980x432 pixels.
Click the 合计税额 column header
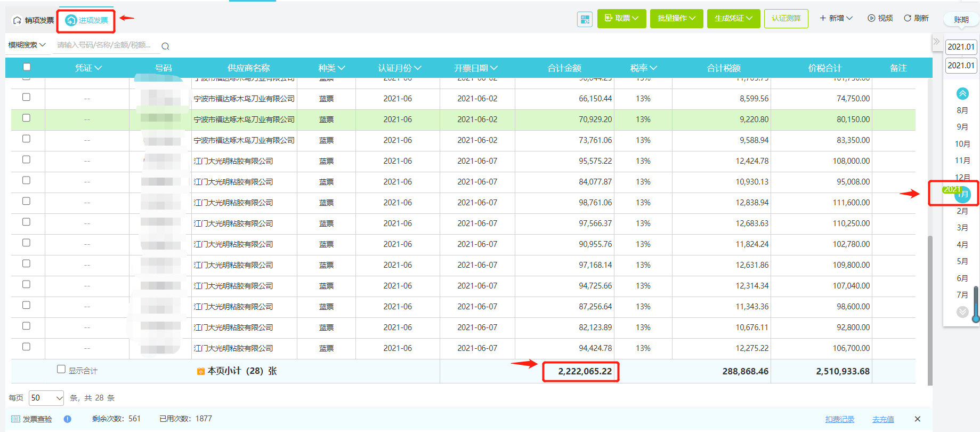pos(723,68)
